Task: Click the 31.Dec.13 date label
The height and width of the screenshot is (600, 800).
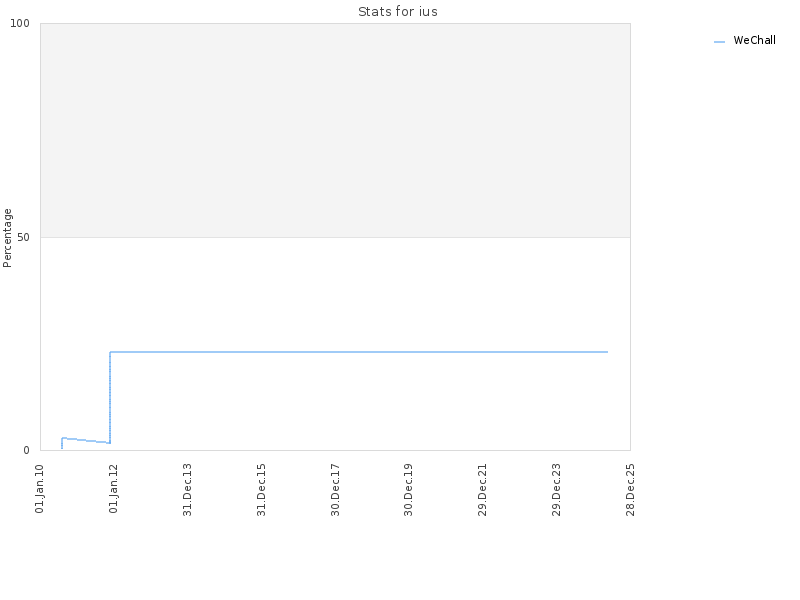Action: (188, 490)
